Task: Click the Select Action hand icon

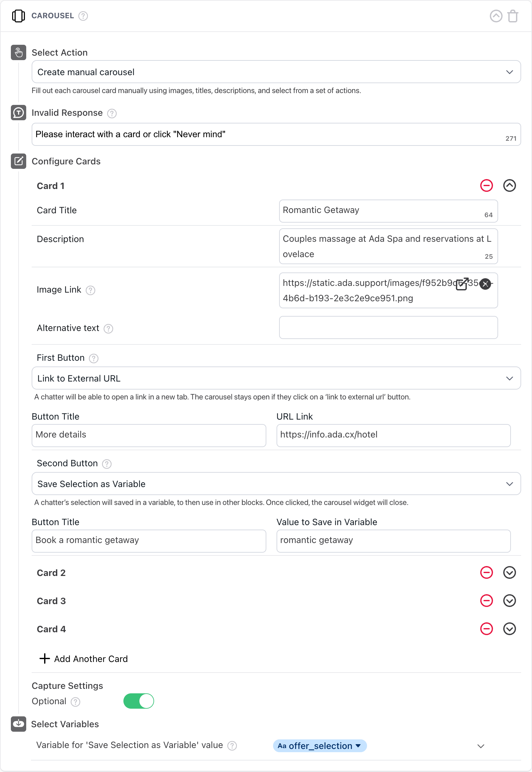Action: pyautogui.click(x=19, y=52)
